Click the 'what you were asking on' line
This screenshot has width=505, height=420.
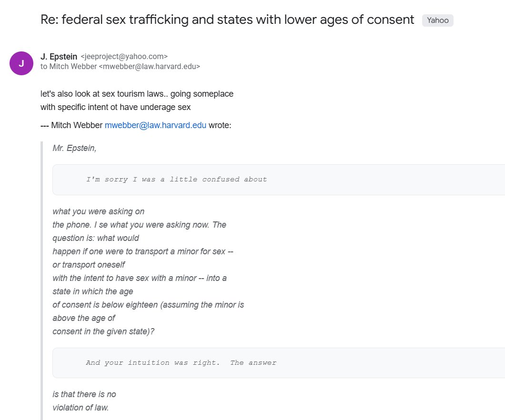[98, 211]
